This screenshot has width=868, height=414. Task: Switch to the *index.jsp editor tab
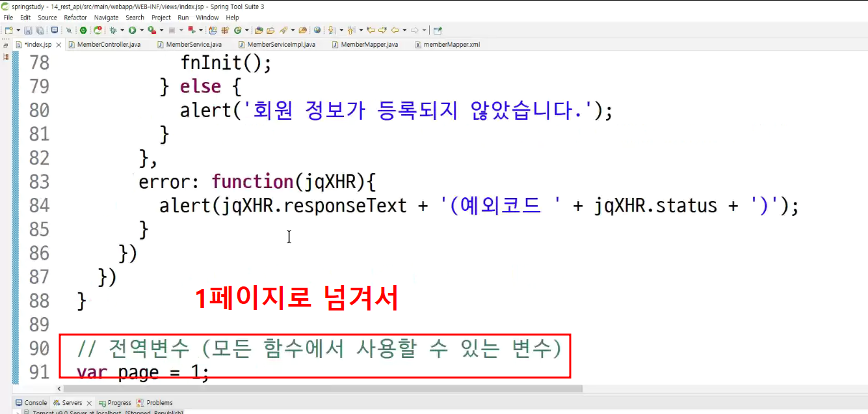[x=38, y=45]
